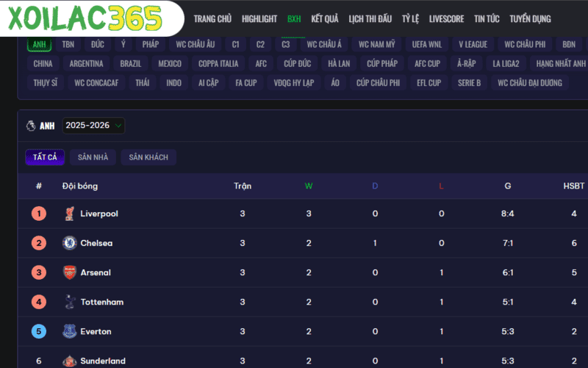Select the HÀ LAN league filter

pyautogui.click(x=339, y=63)
